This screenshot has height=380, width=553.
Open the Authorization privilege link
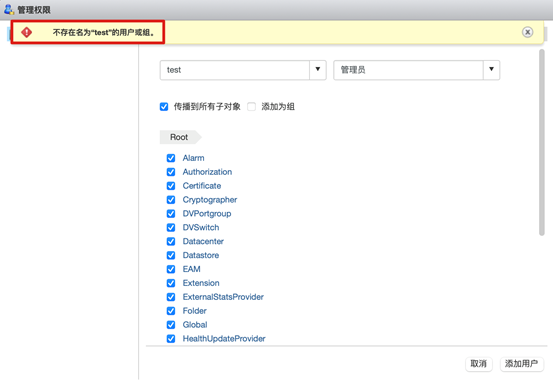[207, 172]
